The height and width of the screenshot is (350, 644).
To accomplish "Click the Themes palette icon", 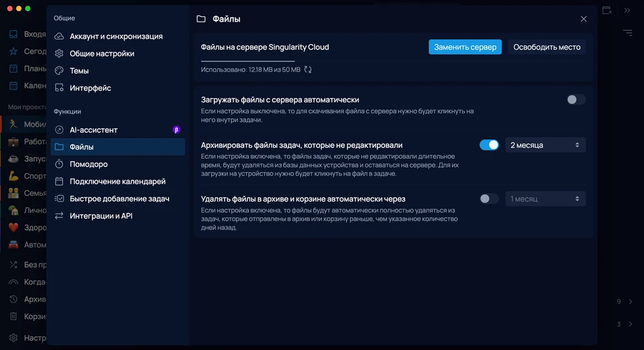I will 59,71.
